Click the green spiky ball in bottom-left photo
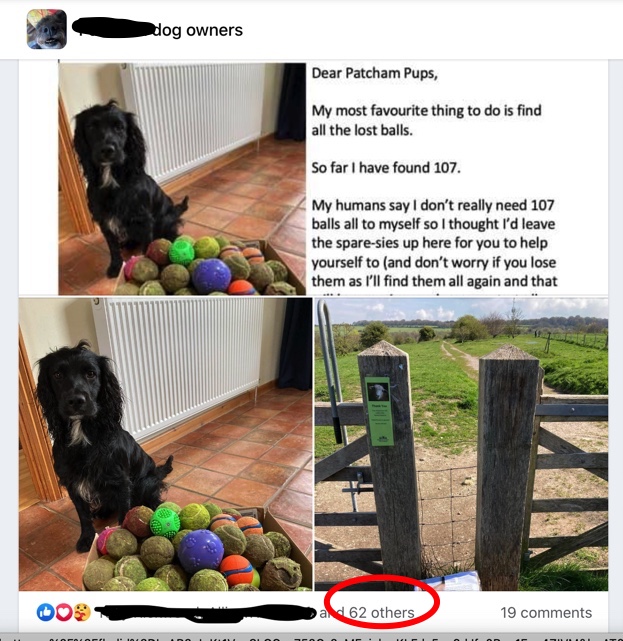Screen dimensions: 623x641 [165, 522]
